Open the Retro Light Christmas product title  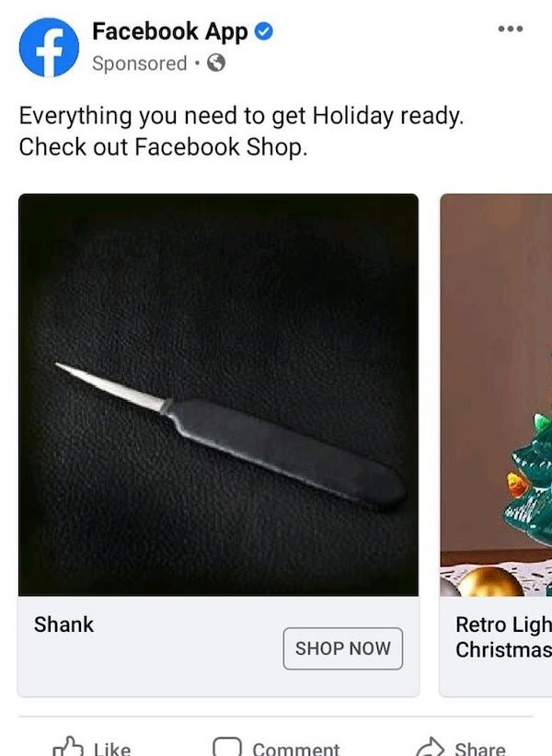pyautogui.click(x=504, y=637)
